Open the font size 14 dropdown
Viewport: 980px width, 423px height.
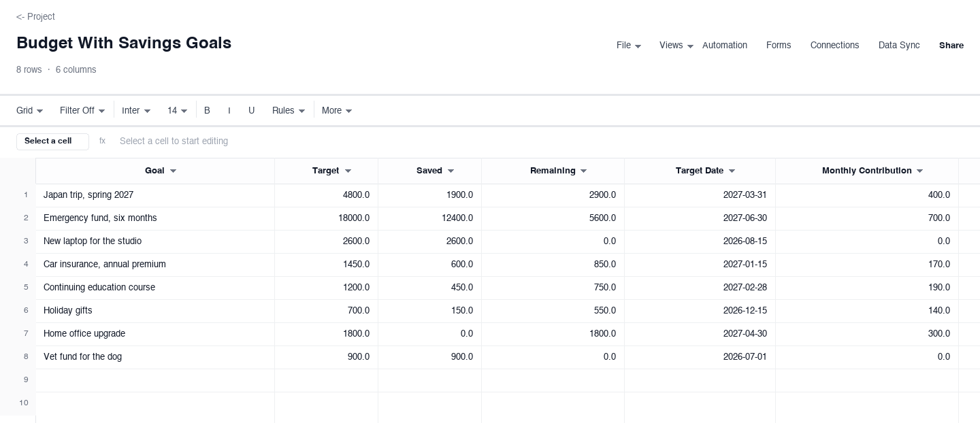(178, 111)
